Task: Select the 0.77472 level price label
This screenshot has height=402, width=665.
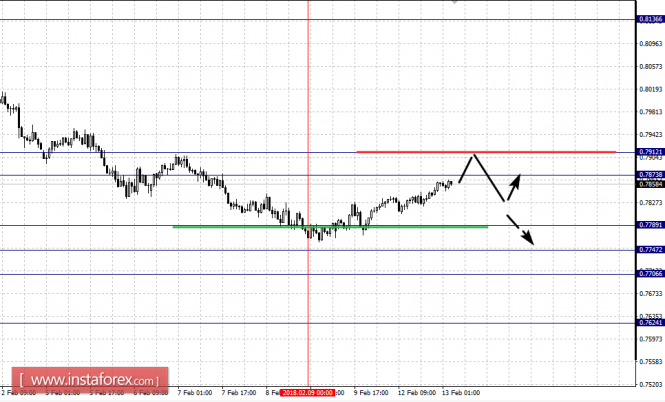Action: pyautogui.click(x=651, y=250)
